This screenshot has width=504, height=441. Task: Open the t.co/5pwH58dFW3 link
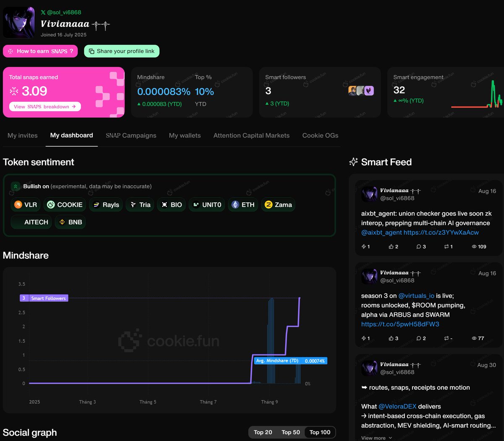pos(400,324)
